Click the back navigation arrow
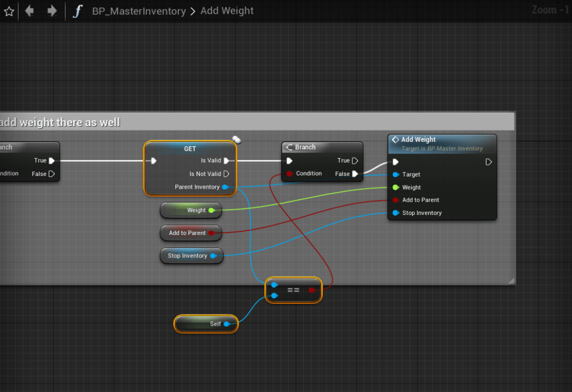This screenshot has height=392, width=572. (30, 11)
